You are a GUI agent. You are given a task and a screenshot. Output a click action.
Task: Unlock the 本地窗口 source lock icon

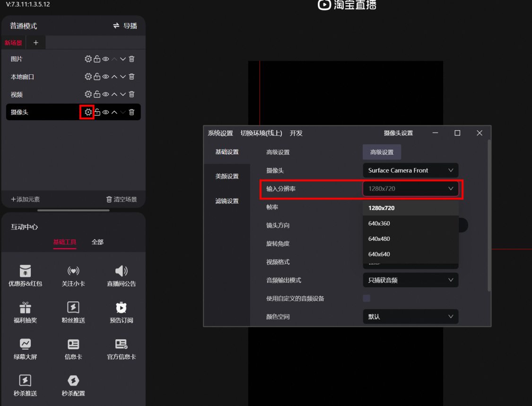click(97, 76)
